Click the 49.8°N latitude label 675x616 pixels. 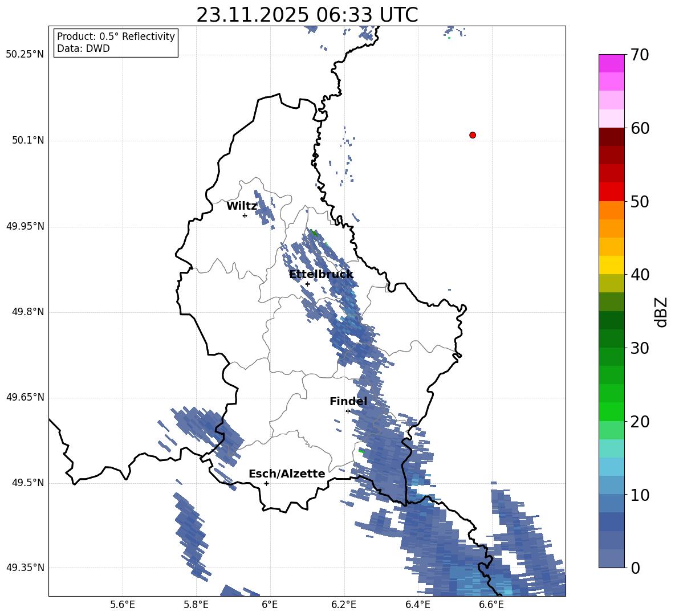point(27,312)
